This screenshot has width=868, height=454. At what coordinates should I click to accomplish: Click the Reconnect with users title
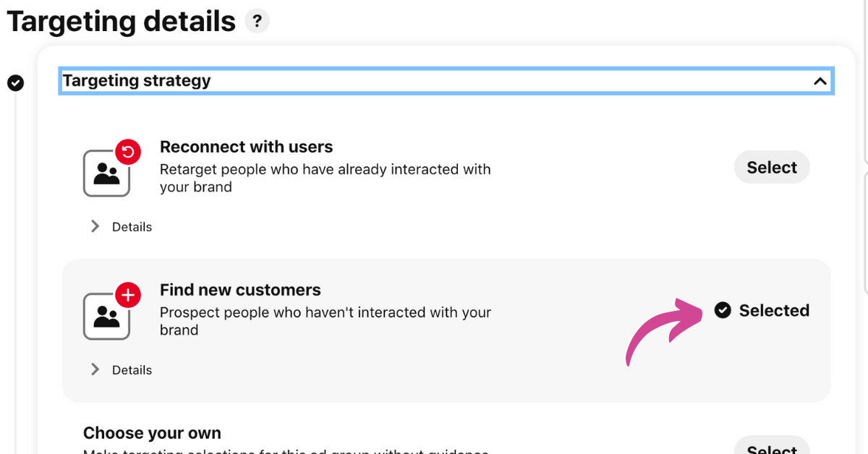point(247,147)
